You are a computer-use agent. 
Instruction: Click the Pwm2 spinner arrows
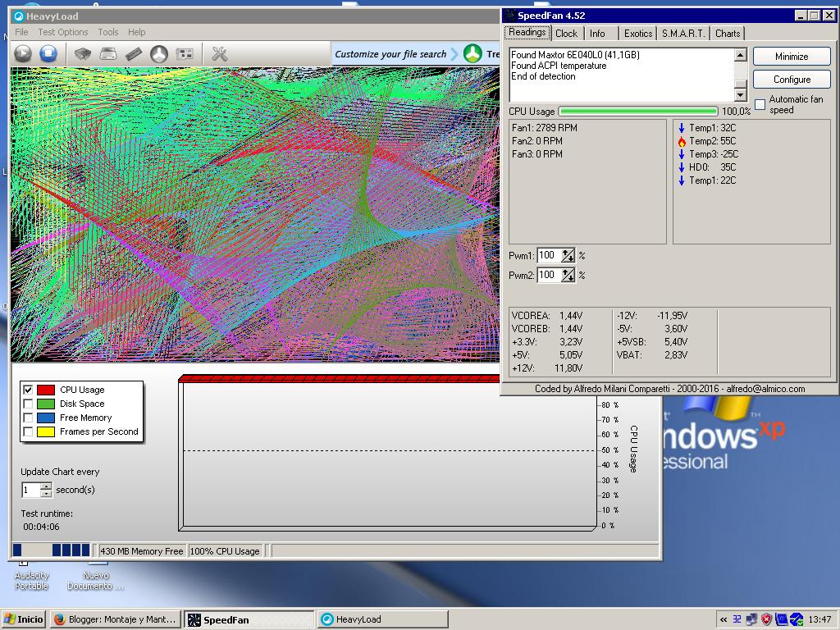[568, 276]
